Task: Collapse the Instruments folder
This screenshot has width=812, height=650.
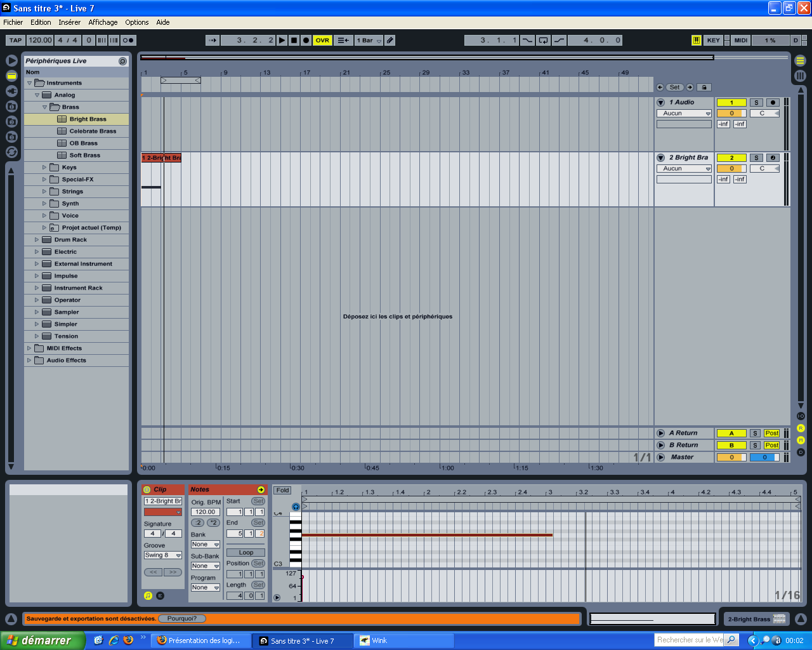Action: point(29,83)
